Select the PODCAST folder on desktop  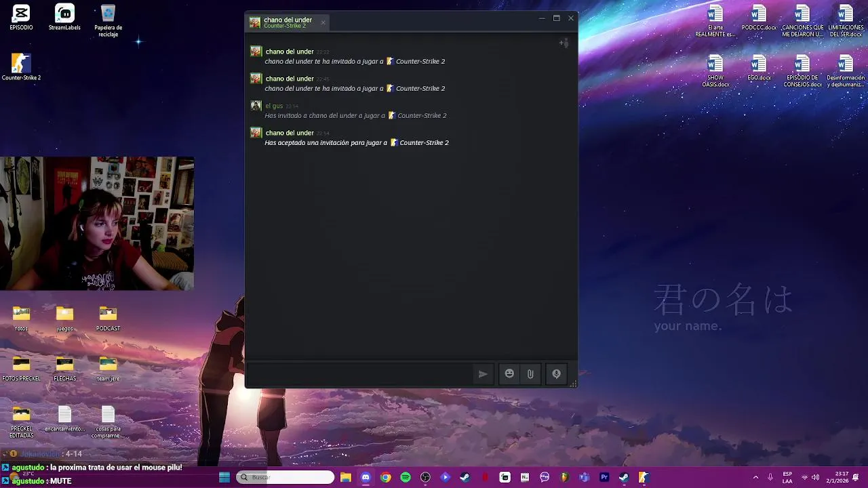tap(108, 319)
